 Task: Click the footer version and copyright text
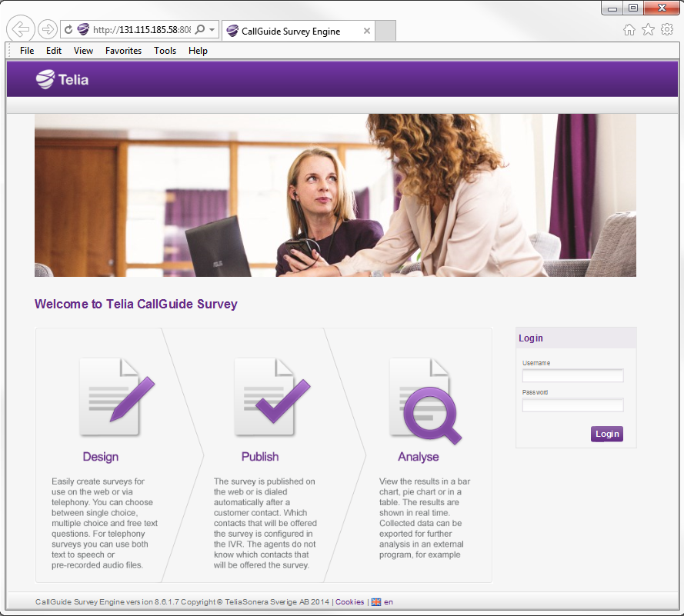pyautogui.click(x=182, y=601)
